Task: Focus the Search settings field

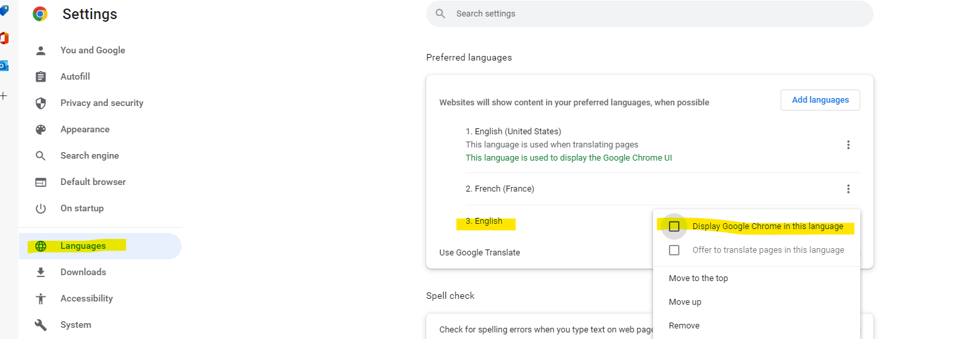Action: point(650,14)
